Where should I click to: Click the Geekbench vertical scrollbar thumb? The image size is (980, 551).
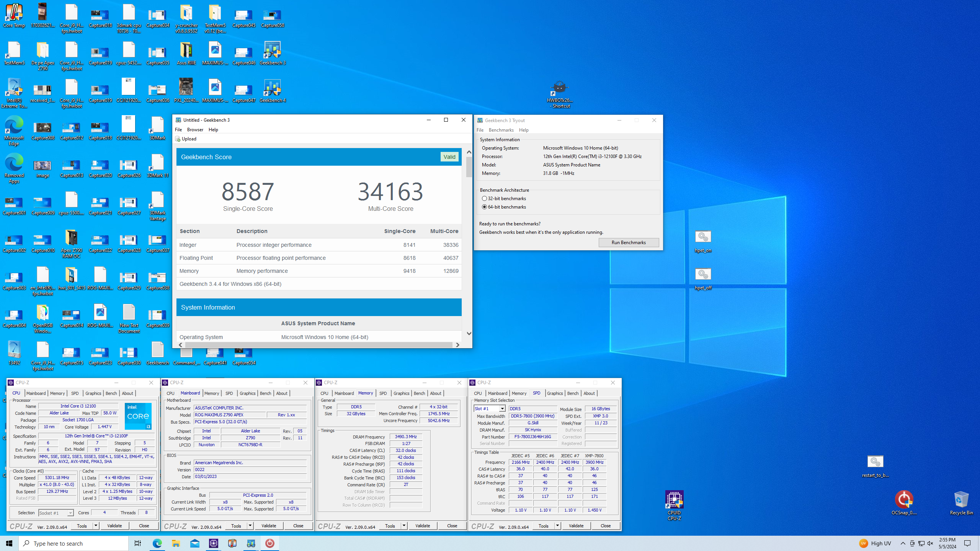pos(469,167)
